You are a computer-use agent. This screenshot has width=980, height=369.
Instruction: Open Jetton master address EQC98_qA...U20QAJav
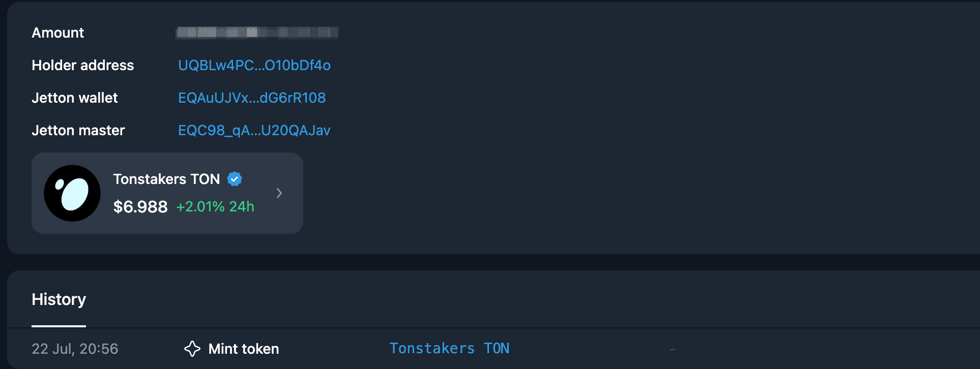tap(254, 131)
